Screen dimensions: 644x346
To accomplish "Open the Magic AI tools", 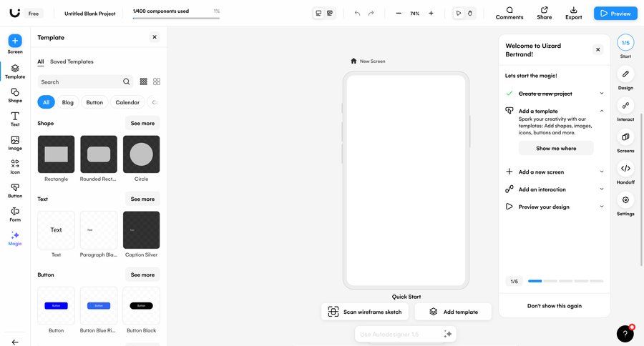I will click(15, 238).
